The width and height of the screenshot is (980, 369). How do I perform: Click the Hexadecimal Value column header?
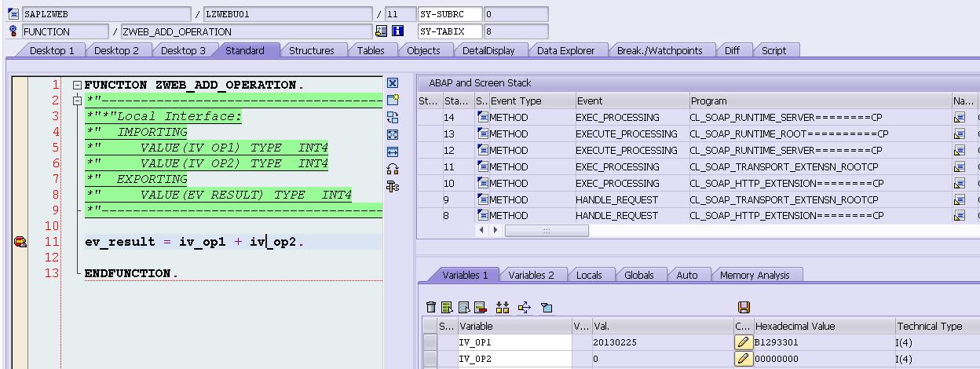(824, 326)
